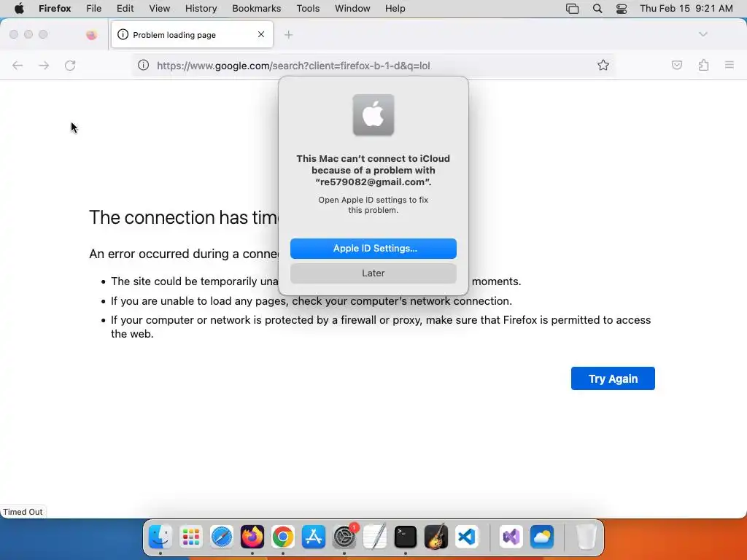This screenshot has width=747, height=560.
Task: Open TextEdit from the Dock
Action: [x=374, y=537]
